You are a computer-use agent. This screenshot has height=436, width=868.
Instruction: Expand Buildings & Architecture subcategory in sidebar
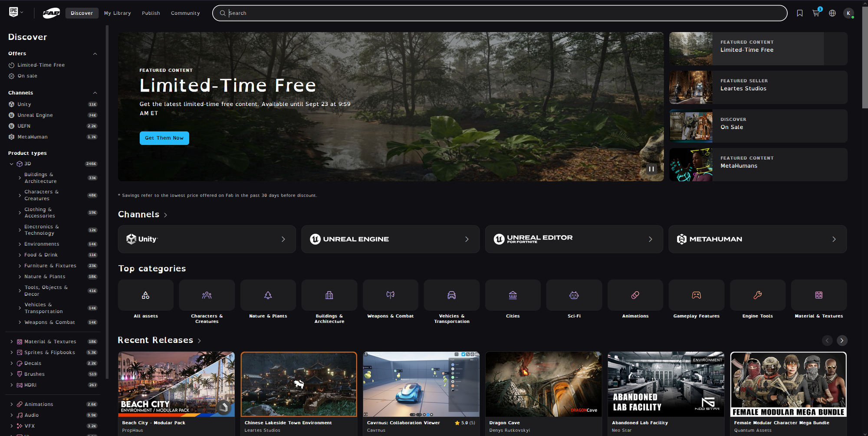point(20,178)
